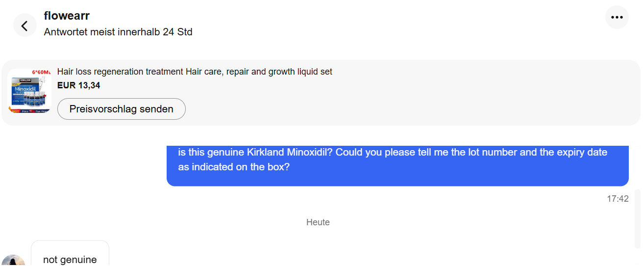Click the red 6*60ML label on the thumbnail
Screen dimensions: 644x266
point(41,72)
